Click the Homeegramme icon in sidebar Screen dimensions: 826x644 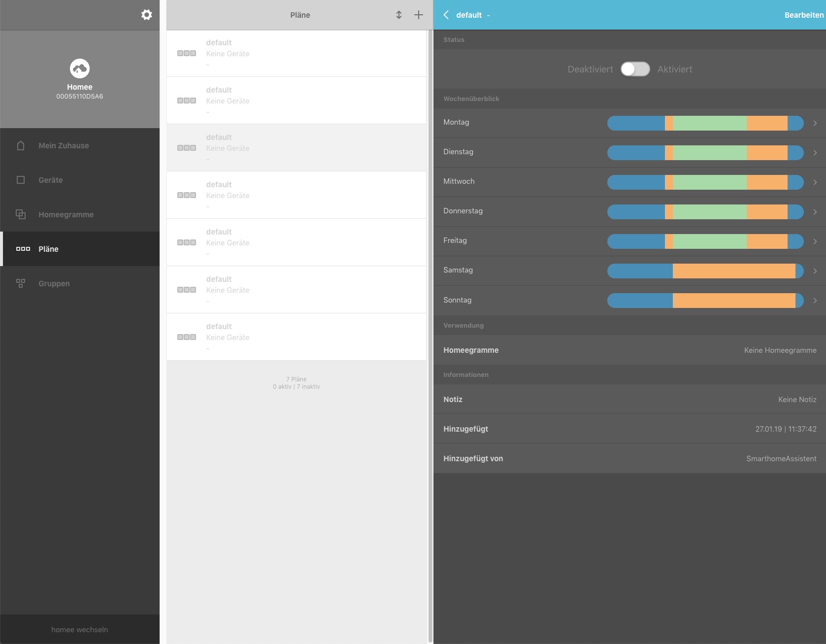[21, 214]
